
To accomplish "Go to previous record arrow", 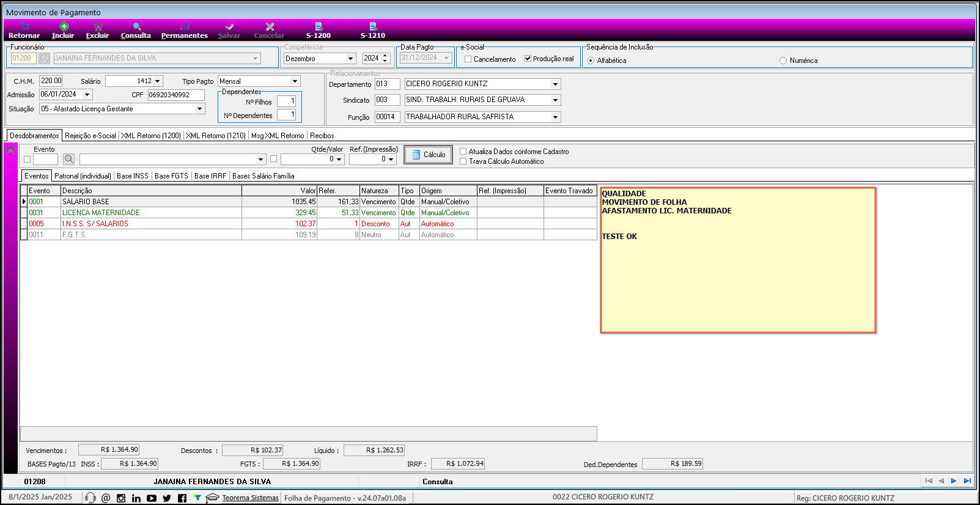I will pos(941,481).
